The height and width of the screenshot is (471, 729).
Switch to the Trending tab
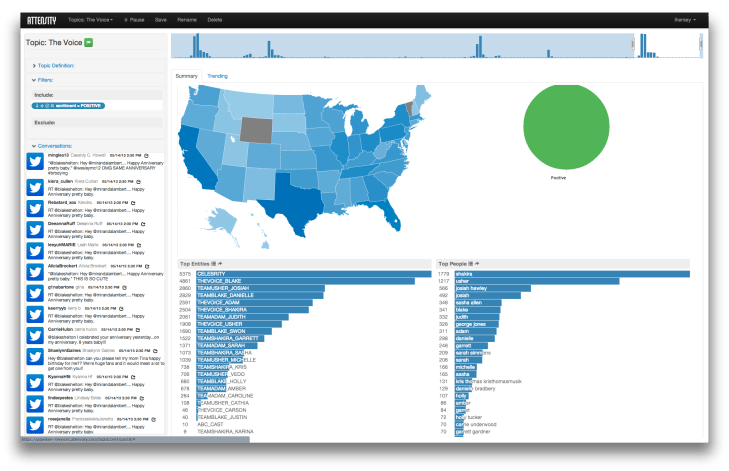218,76
